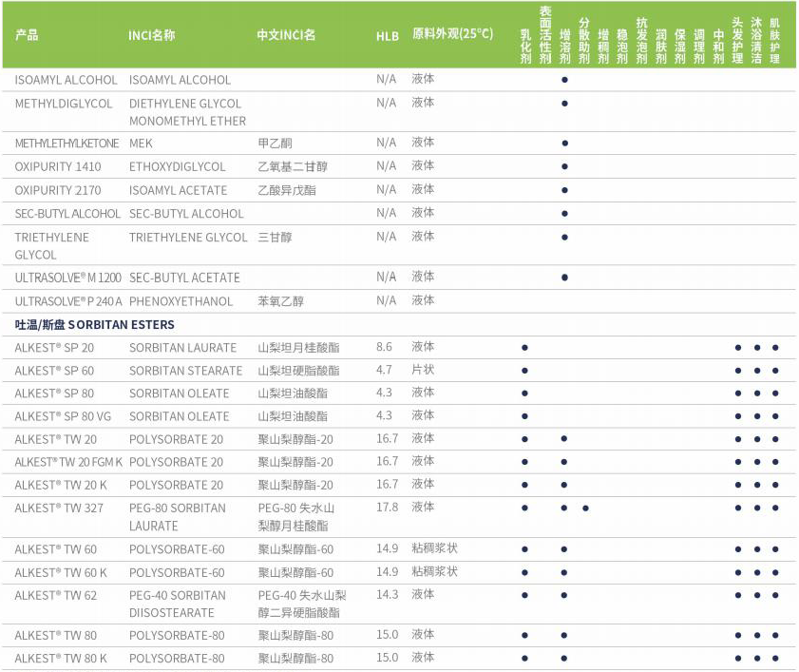Select the ULTRASOLVE M 1200 product
This screenshot has height=672, width=799.
(x=67, y=278)
